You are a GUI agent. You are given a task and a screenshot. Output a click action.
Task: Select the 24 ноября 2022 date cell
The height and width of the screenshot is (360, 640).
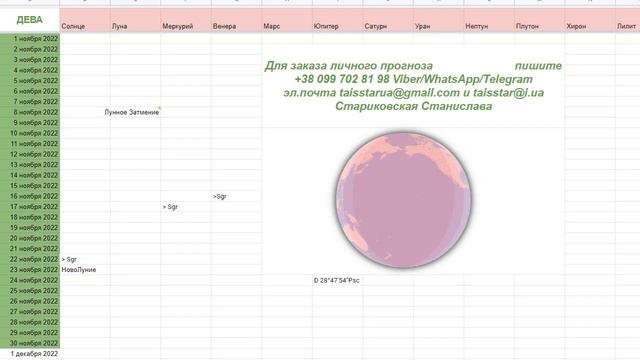pyautogui.click(x=30, y=280)
